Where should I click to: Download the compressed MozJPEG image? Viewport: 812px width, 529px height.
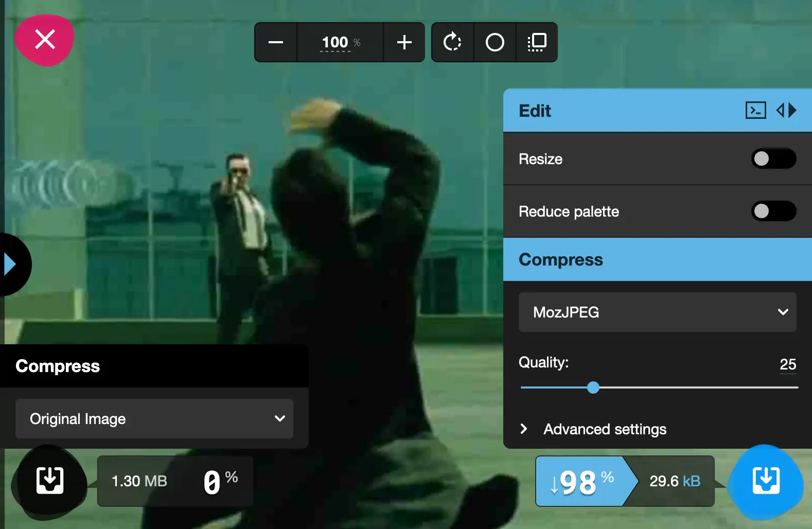[766, 481]
